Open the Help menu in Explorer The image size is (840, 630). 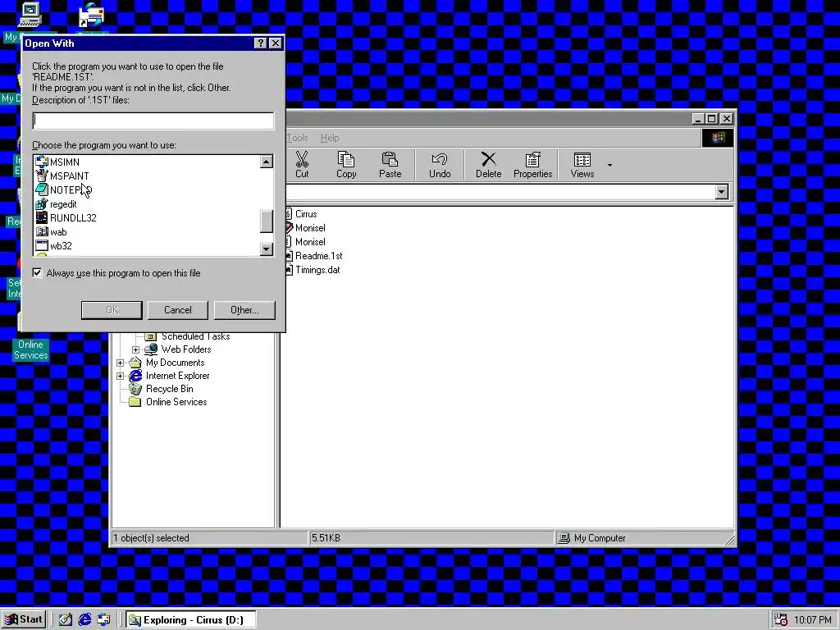click(x=330, y=138)
